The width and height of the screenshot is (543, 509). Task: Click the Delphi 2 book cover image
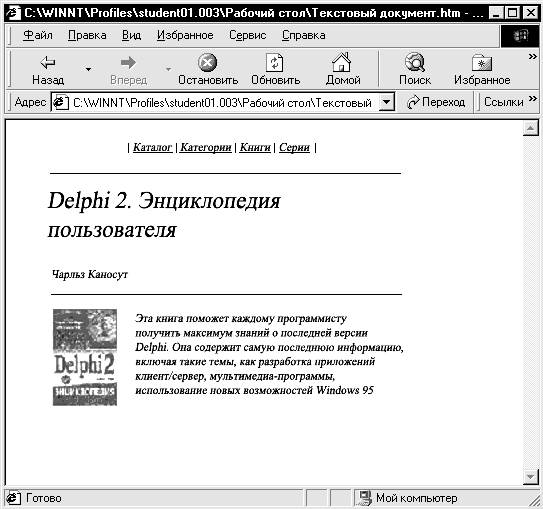pyautogui.click(x=85, y=357)
